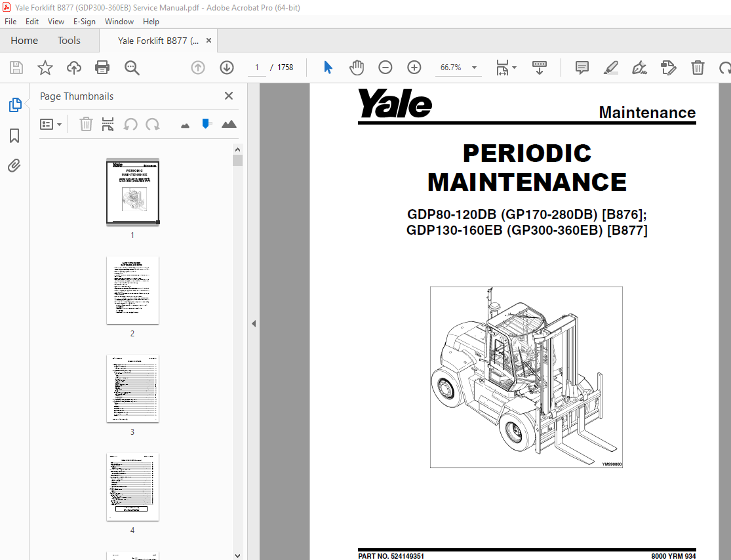Go to previous page with up arrow
The image size is (731, 560).
point(198,68)
